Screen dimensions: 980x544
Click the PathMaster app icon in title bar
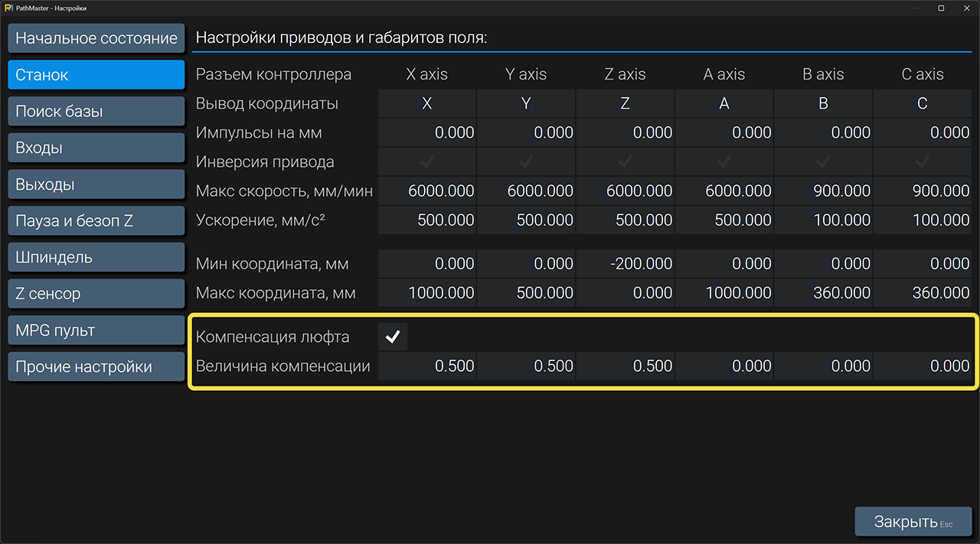8,8
